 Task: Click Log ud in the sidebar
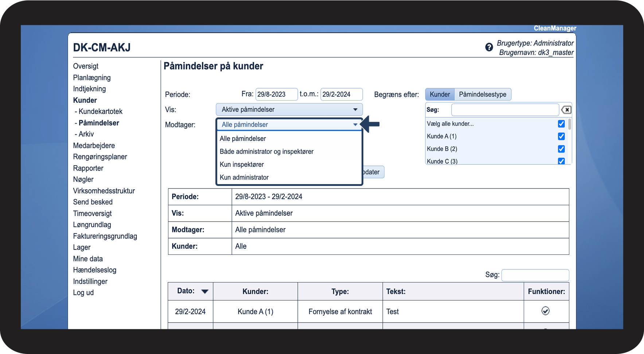pyautogui.click(x=83, y=292)
